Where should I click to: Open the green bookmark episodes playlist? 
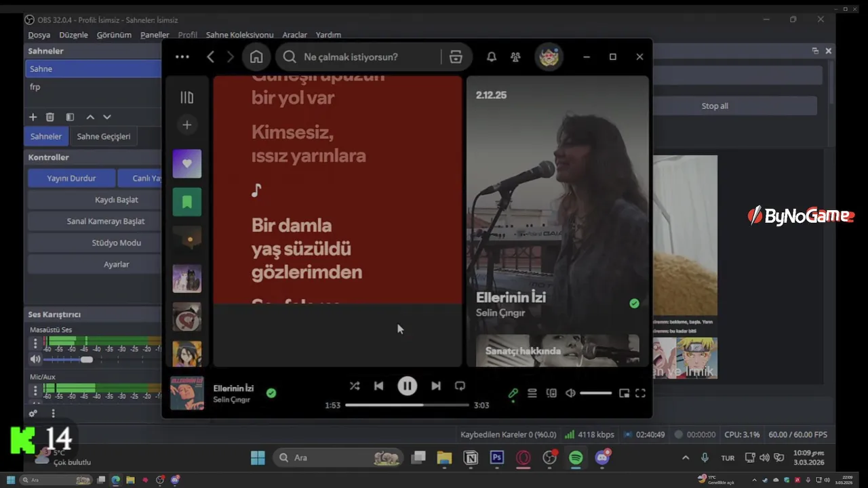pos(186,202)
